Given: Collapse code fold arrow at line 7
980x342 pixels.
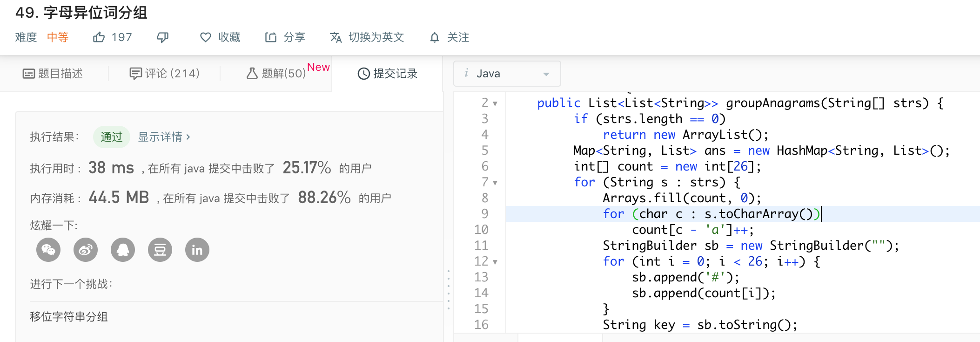Looking at the screenshot, I should (x=495, y=183).
